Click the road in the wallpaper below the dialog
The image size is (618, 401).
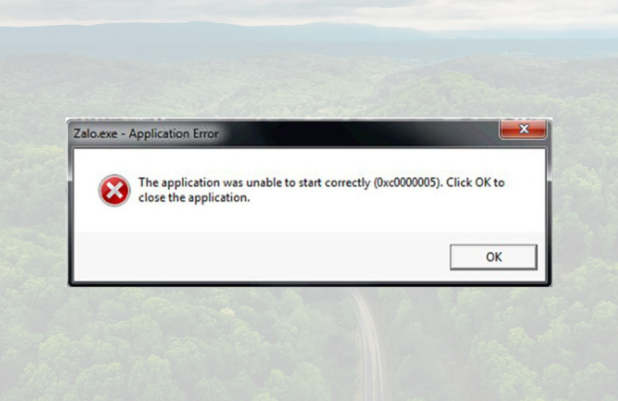369,343
